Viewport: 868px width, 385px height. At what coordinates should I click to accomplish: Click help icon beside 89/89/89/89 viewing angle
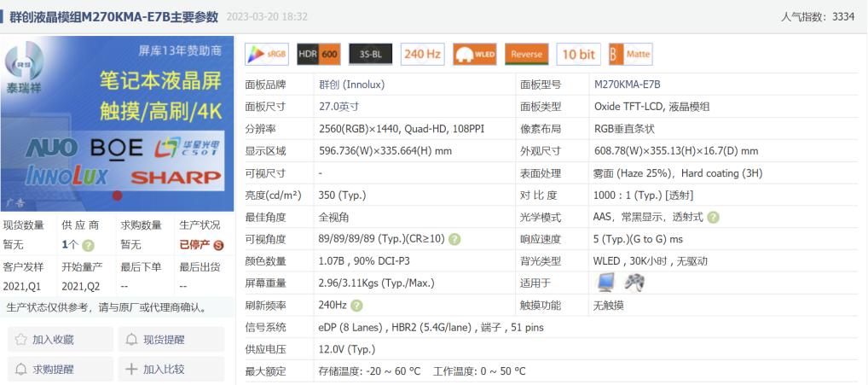pyautogui.click(x=454, y=239)
